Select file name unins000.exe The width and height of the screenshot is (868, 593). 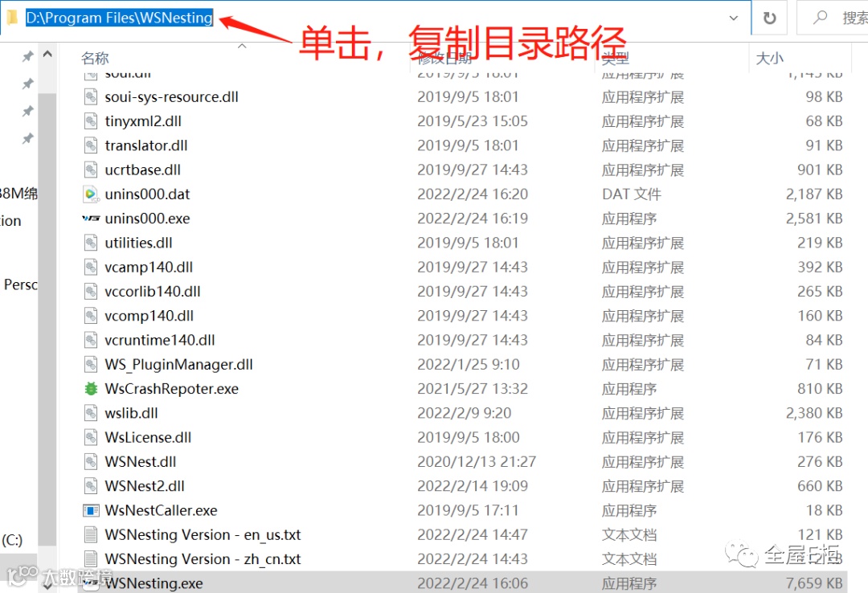[147, 219]
